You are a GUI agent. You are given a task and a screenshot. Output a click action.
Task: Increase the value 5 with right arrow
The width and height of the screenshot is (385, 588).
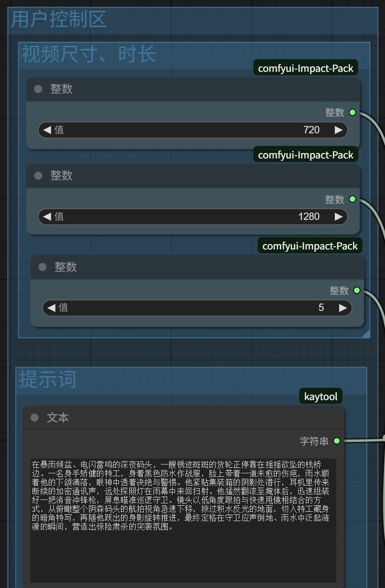click(x=343, y=308)
